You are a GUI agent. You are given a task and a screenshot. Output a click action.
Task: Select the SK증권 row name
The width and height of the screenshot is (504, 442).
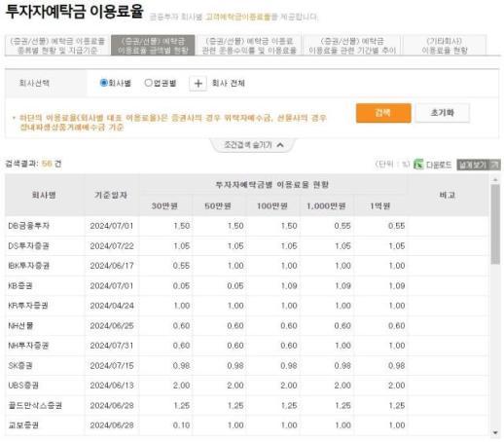point(20,366)
